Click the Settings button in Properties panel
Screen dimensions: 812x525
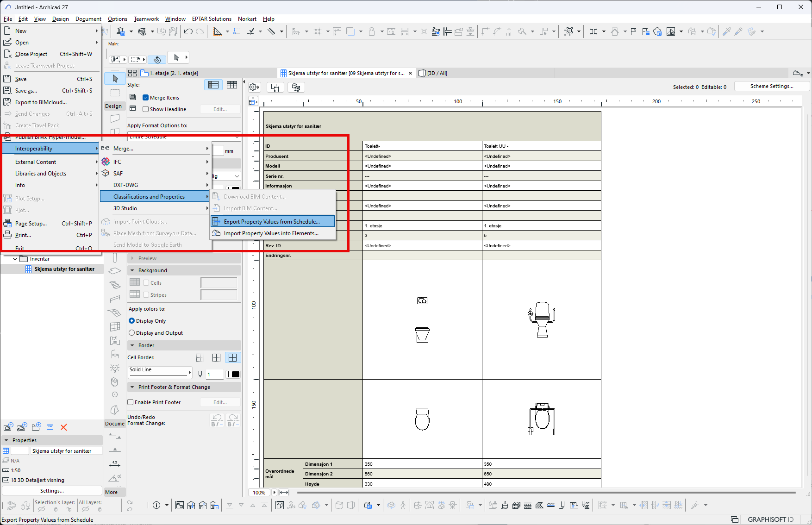pos(52,491)
